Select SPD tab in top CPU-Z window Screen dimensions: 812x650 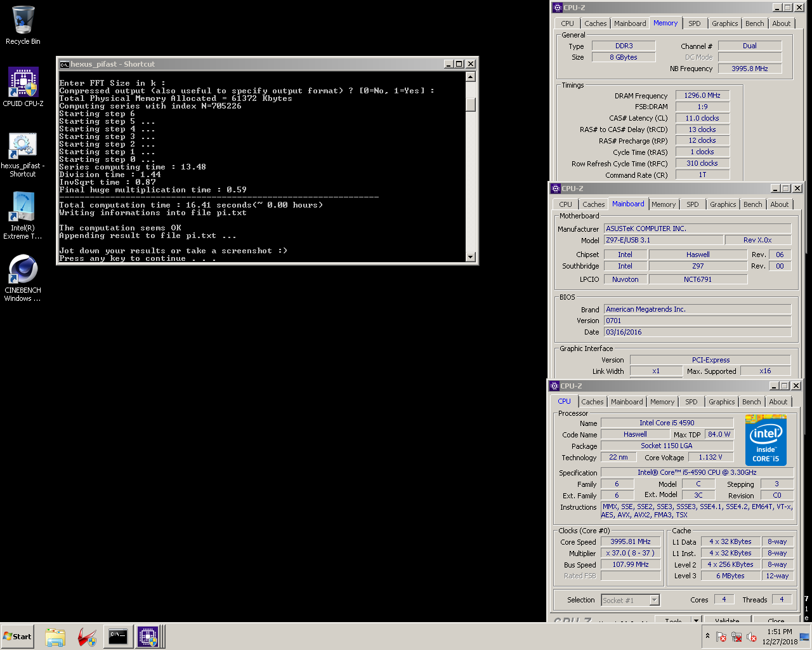[695, 23]
